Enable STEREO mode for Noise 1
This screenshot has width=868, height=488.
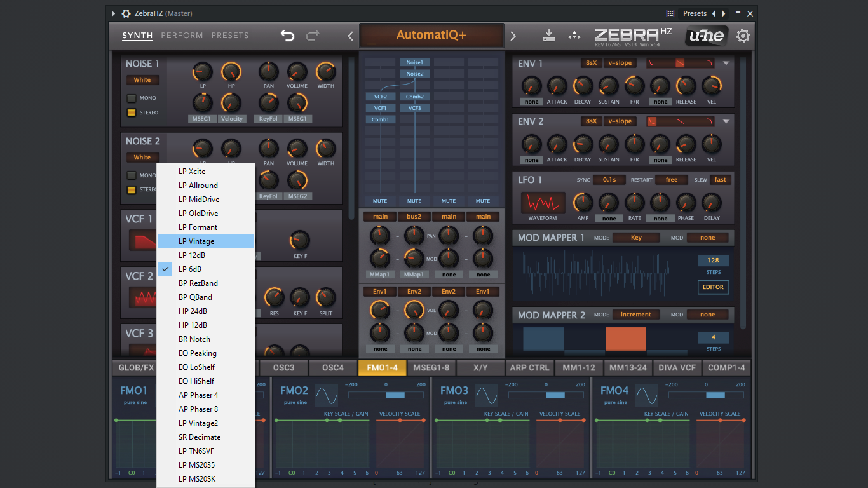132,112
